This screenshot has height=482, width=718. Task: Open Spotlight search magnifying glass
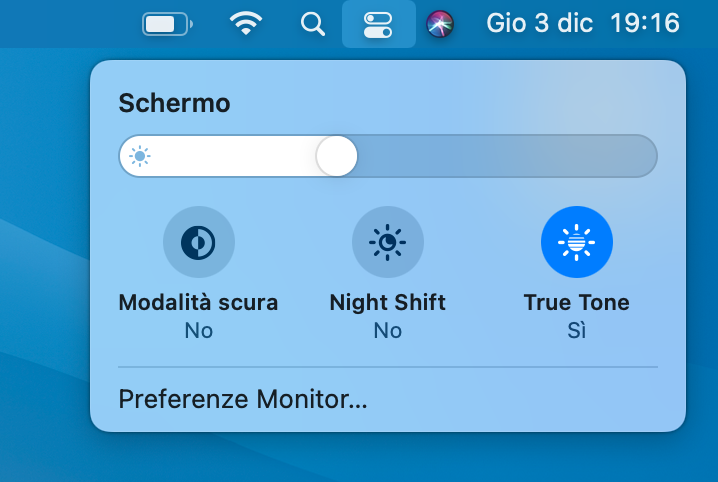(313, 23)
